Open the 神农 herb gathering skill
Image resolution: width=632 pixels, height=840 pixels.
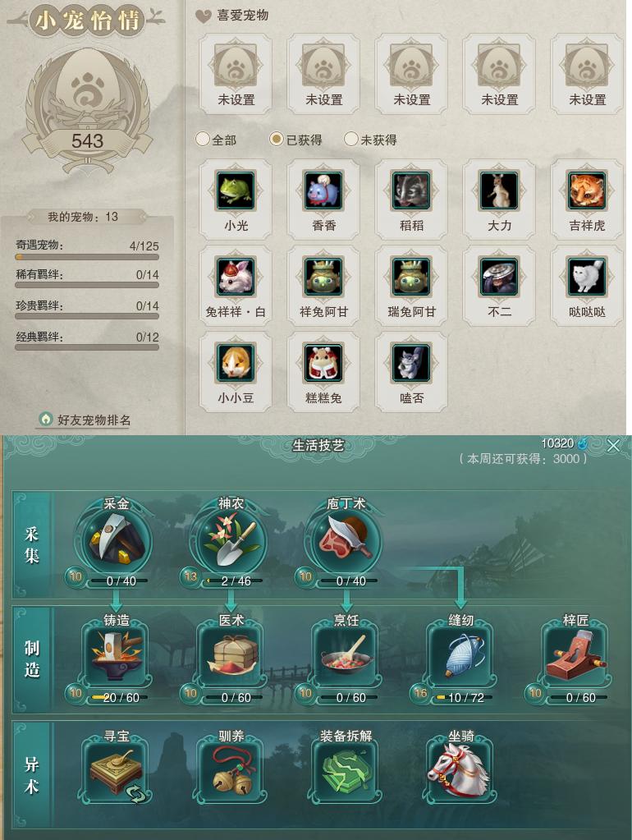(x=231, y=540)
